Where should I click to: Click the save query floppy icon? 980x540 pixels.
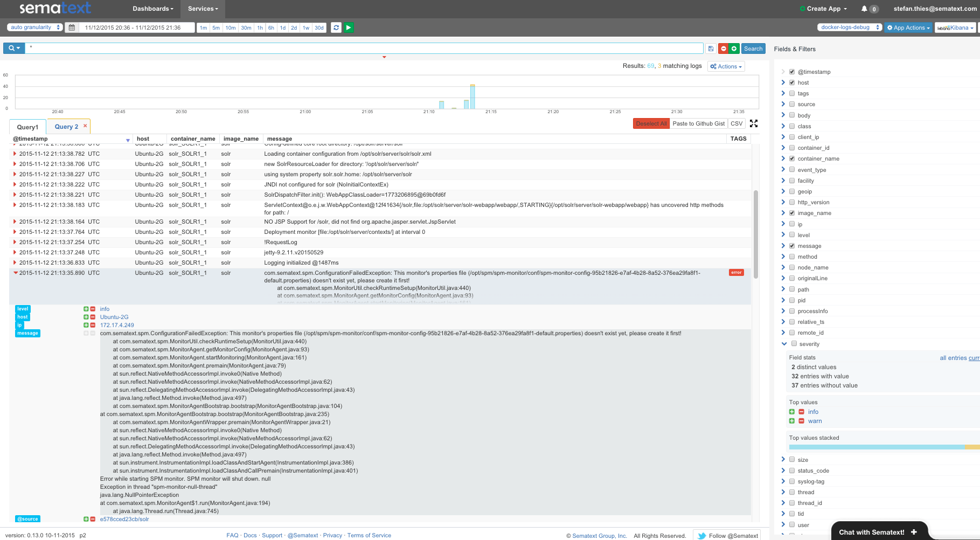click(x=711, y=49)
